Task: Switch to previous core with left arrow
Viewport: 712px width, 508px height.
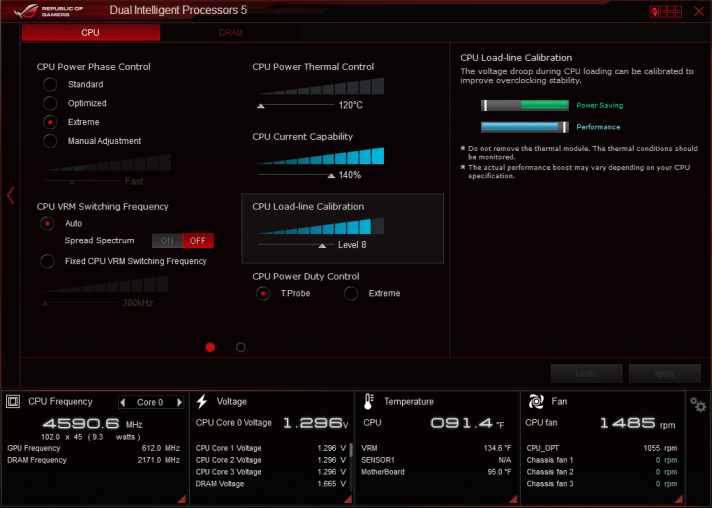Action: [x=122, y=402]
